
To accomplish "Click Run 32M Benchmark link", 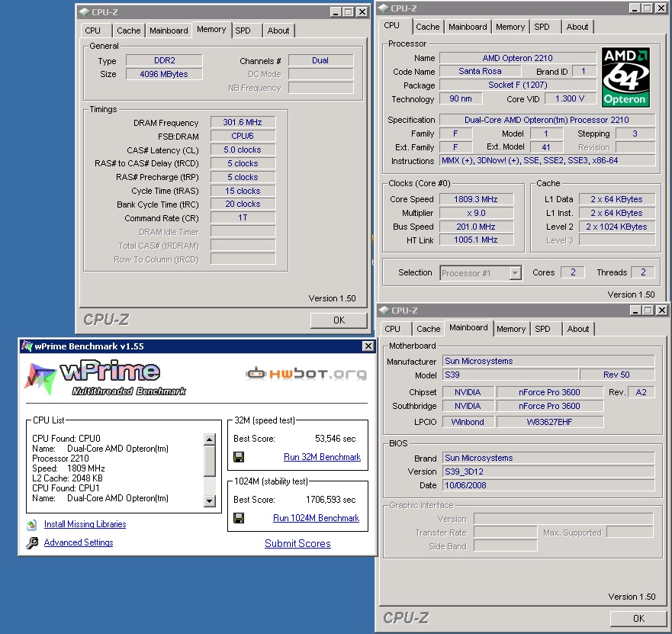I will [323, 457].
